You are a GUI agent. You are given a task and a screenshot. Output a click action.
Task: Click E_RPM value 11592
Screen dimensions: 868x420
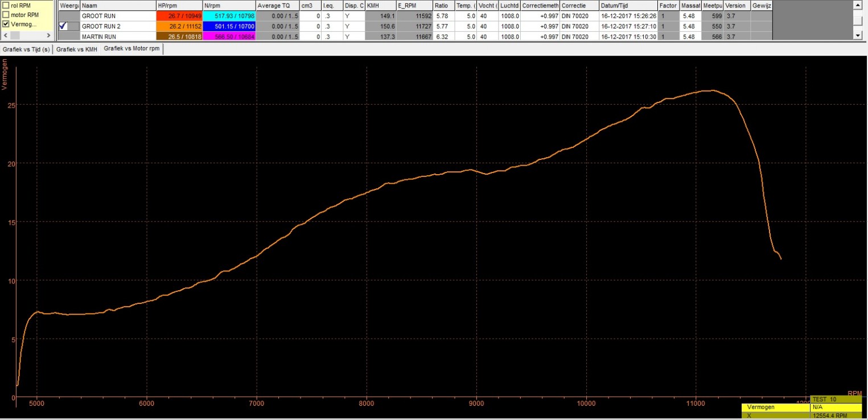click(414, 16)
